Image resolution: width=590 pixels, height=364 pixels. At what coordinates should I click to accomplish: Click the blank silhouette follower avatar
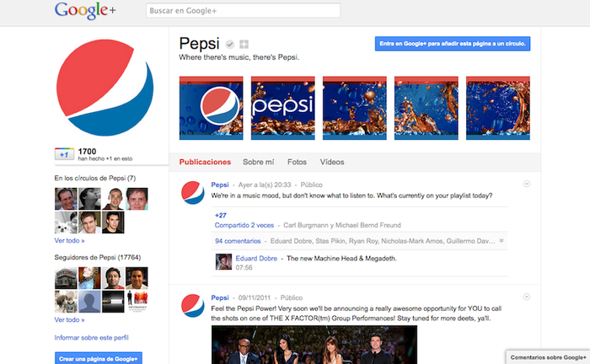point(89,302)
